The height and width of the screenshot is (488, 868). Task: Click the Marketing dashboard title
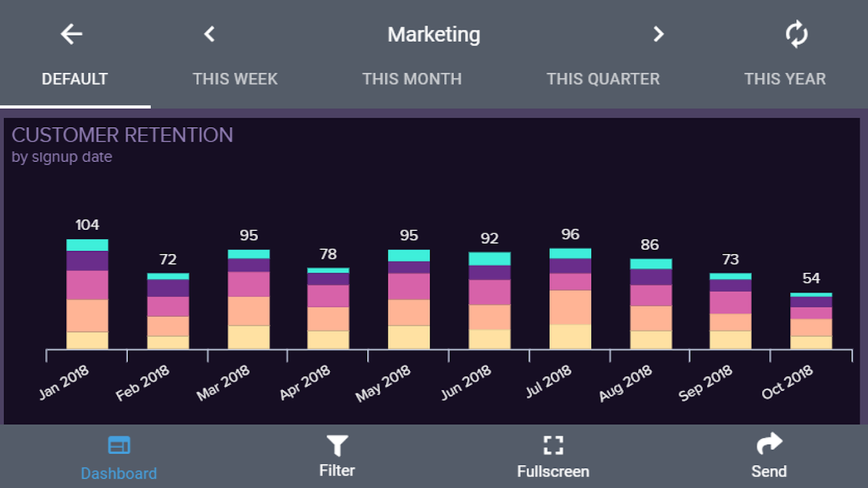click(433, 35)
